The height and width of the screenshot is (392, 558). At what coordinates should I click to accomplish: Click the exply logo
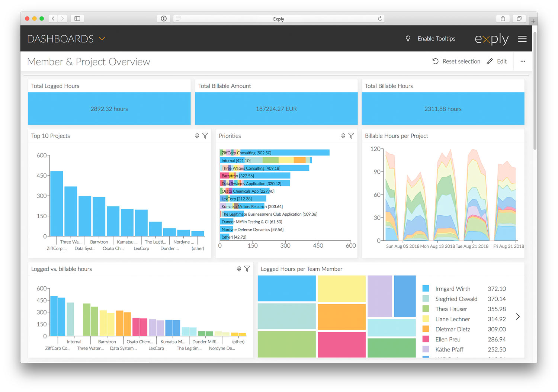[491, 39]
